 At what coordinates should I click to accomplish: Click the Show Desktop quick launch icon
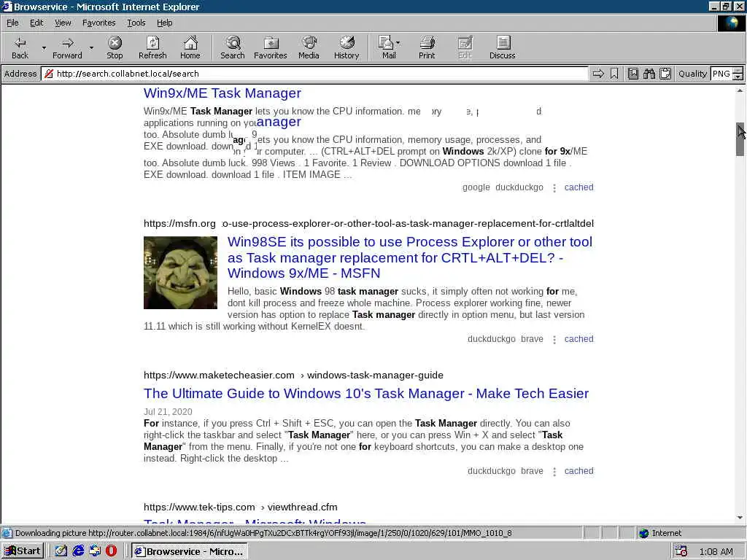click(x=61, y=551)
